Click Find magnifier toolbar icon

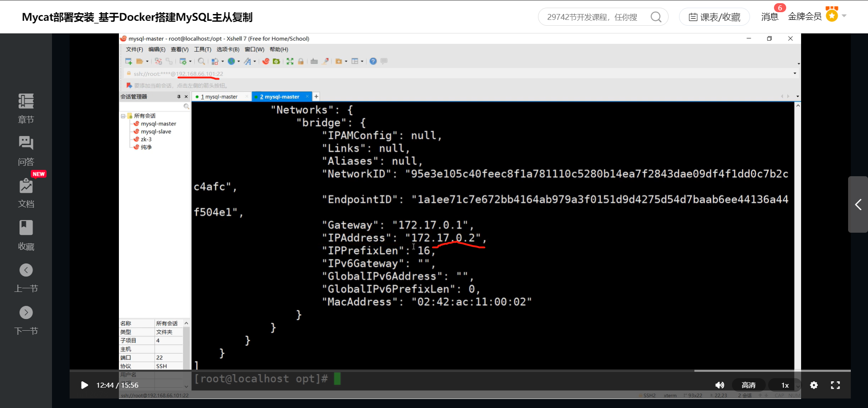(202, 61)
